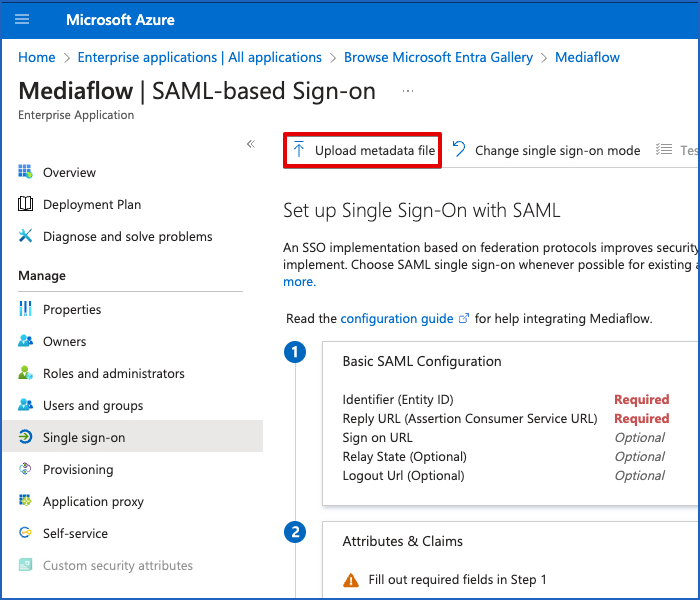Open the Overview sidebar item
The width and height of the screenshot is (700, 600).
[69, 173]
